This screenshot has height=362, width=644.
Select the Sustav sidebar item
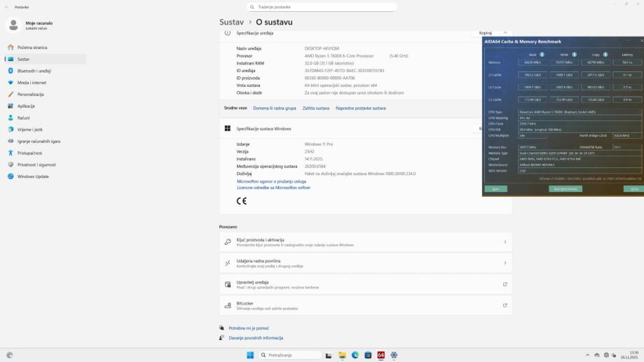tap(45, 59)
